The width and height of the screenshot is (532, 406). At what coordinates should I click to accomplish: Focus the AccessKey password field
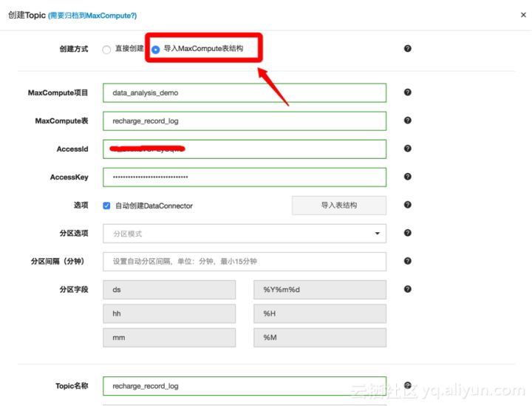[245, 177]
